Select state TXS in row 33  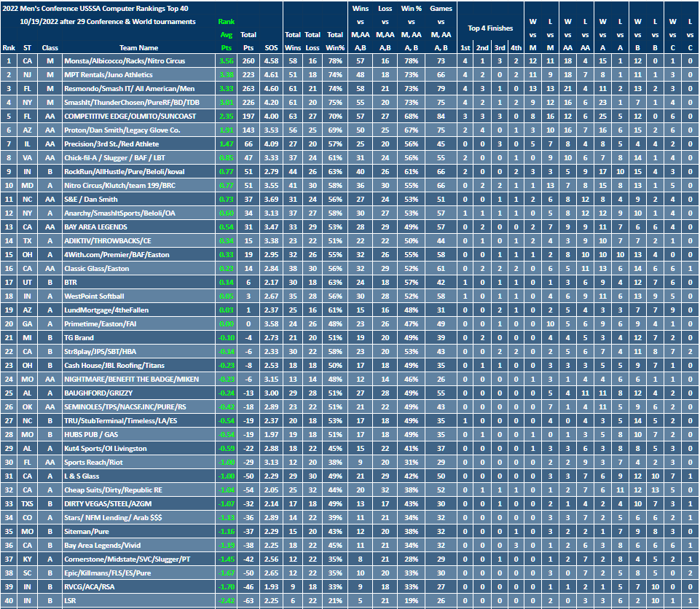coord(27,503)
